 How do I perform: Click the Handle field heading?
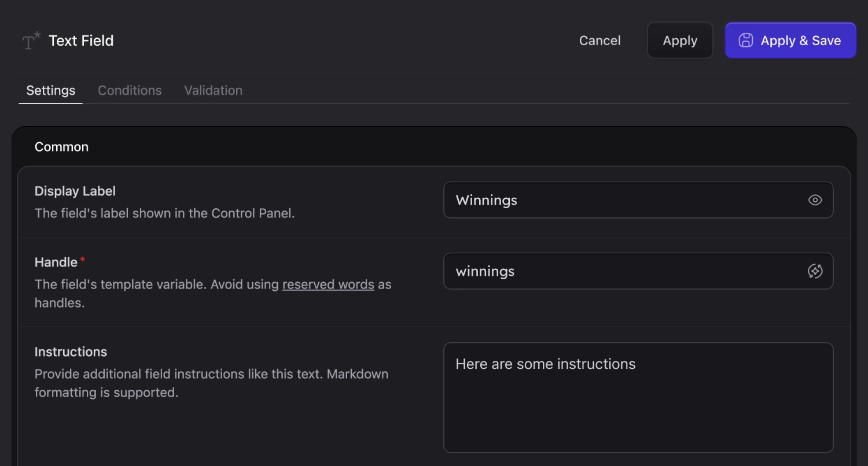coord(56,262)
